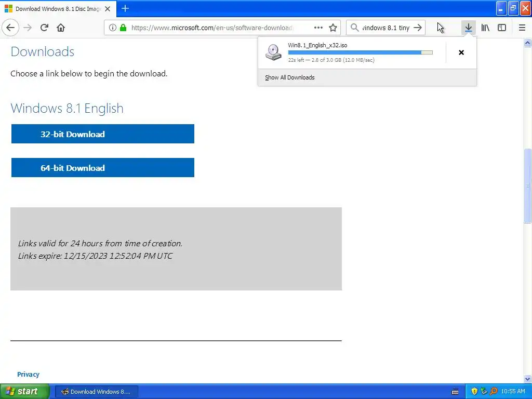Minimize the Firefox window

click(501, 8)
